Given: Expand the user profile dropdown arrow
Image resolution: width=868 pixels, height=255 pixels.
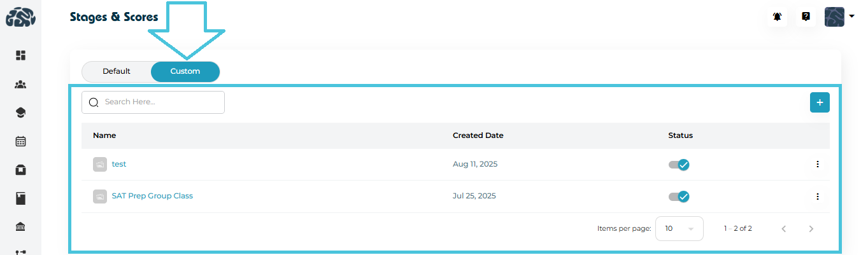Looking at the screenshot, I should 852,17.
